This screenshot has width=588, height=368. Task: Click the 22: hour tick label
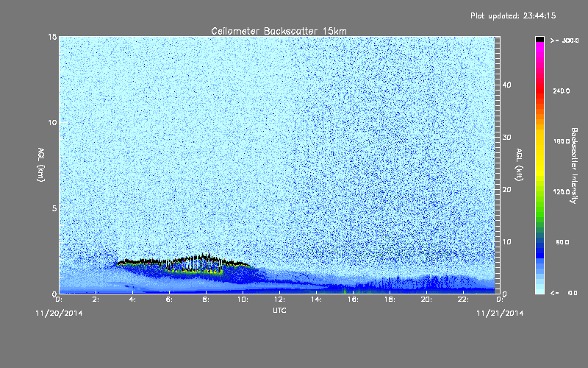pyautogui.click(x=463, y=300)
